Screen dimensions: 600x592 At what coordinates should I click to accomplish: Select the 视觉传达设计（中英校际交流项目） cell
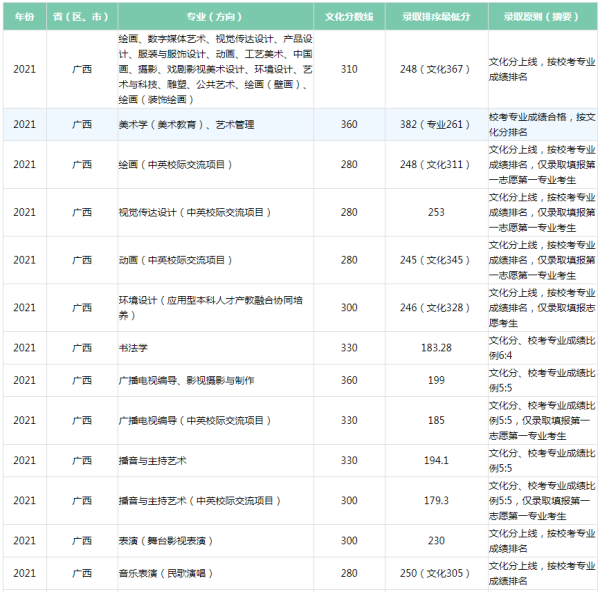tap(215, 212)
